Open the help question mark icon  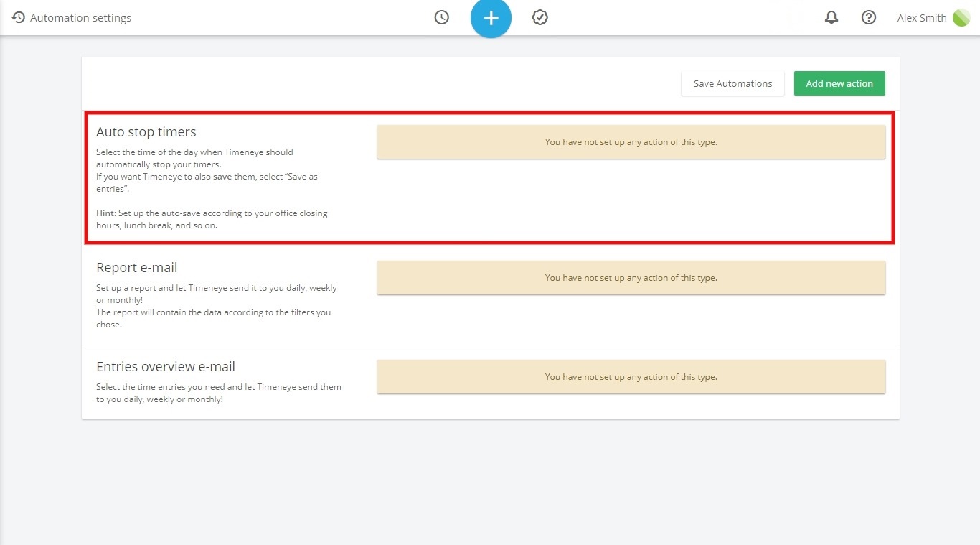(x=869, y=17)
